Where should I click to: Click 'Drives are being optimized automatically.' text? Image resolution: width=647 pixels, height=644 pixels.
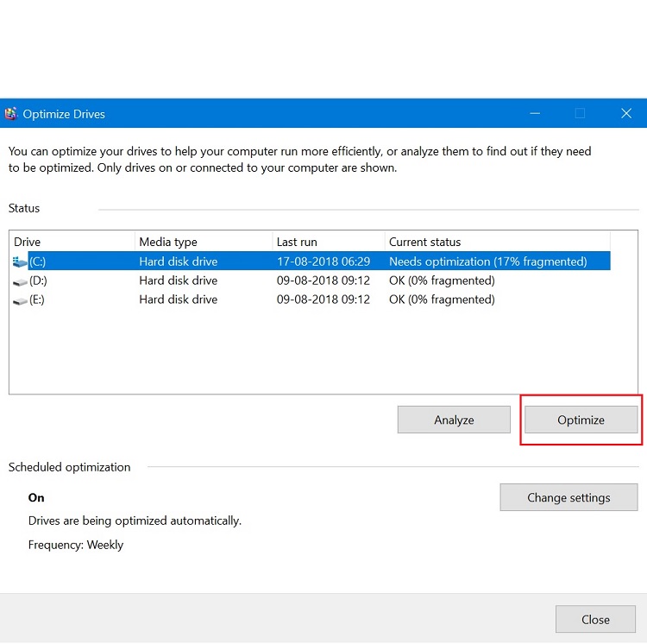(135, 521)
